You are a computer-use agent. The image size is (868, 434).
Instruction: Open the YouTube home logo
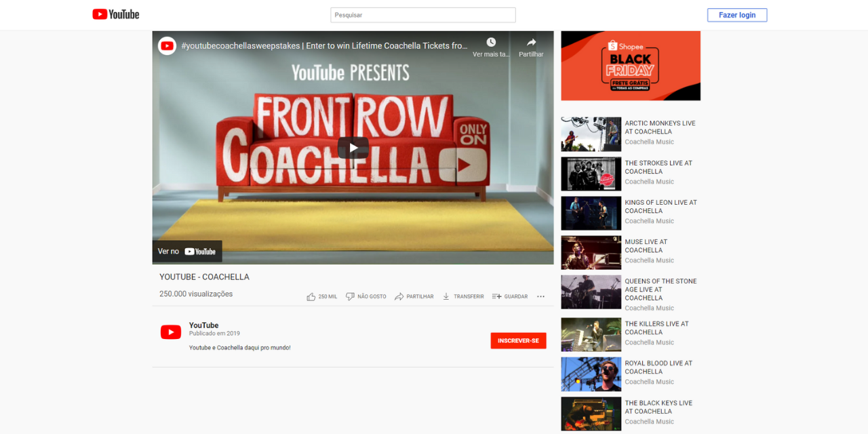(x=115, y=14)
